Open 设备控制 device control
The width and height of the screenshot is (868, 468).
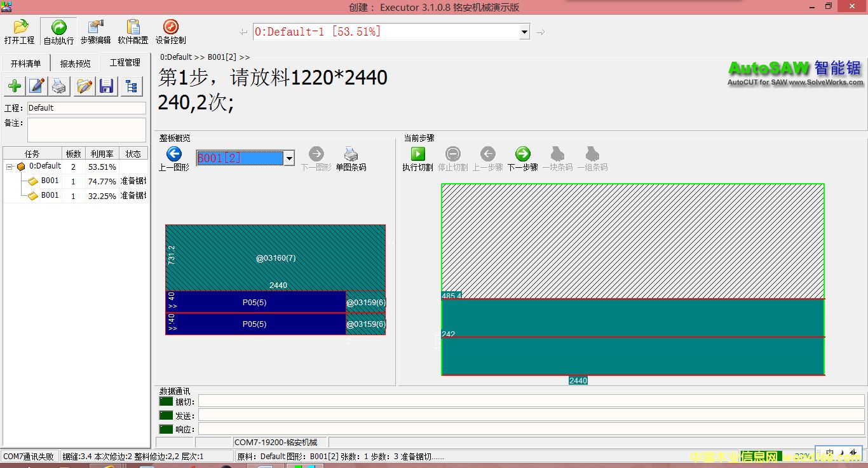click(x=170, y=32)
